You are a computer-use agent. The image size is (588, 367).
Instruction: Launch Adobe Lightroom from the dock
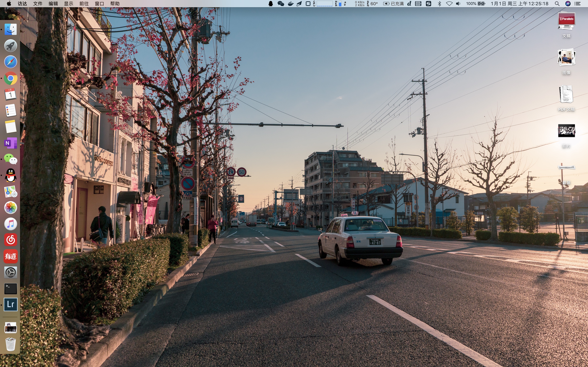[x=10, y=304]
